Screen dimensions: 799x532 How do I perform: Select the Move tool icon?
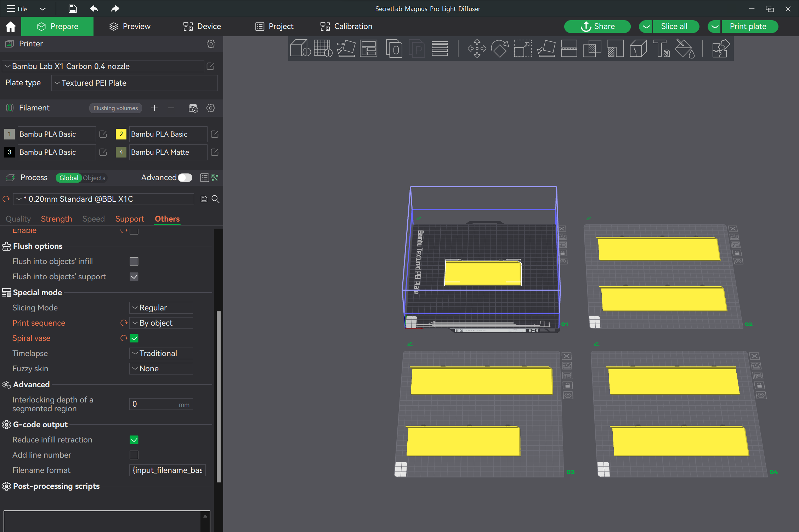pyautogui.click(x=477, y=48)
